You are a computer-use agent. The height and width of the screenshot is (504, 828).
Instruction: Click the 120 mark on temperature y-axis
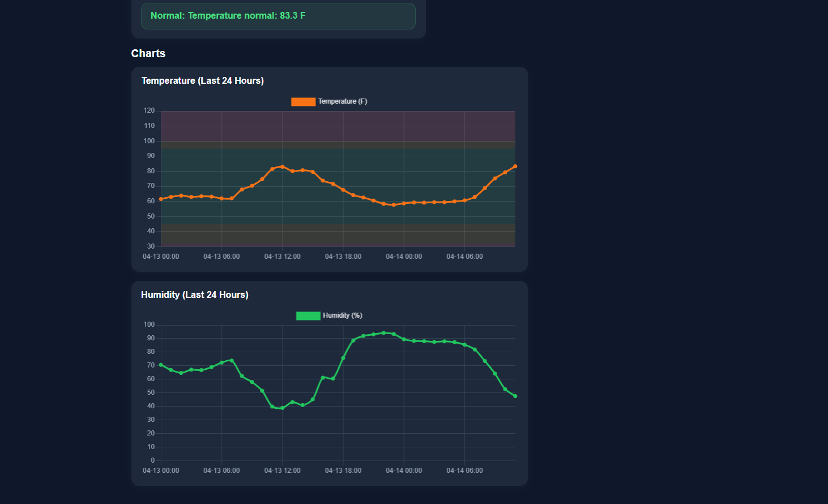(148, 110)
